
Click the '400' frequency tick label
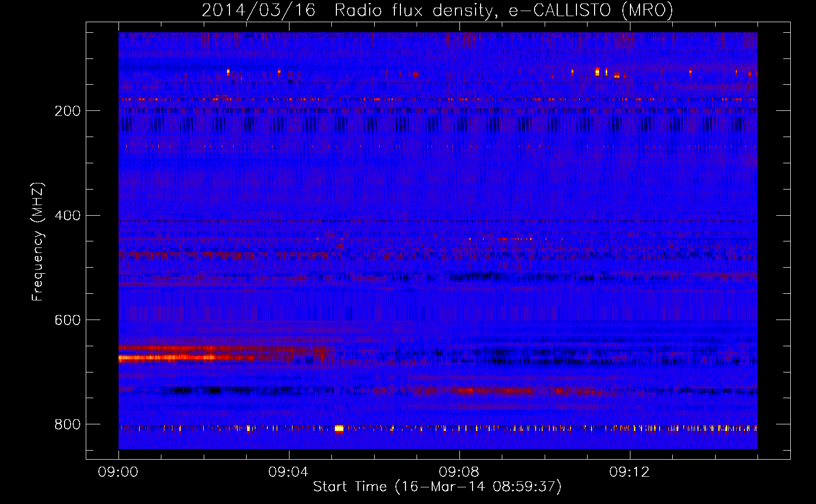68,216
